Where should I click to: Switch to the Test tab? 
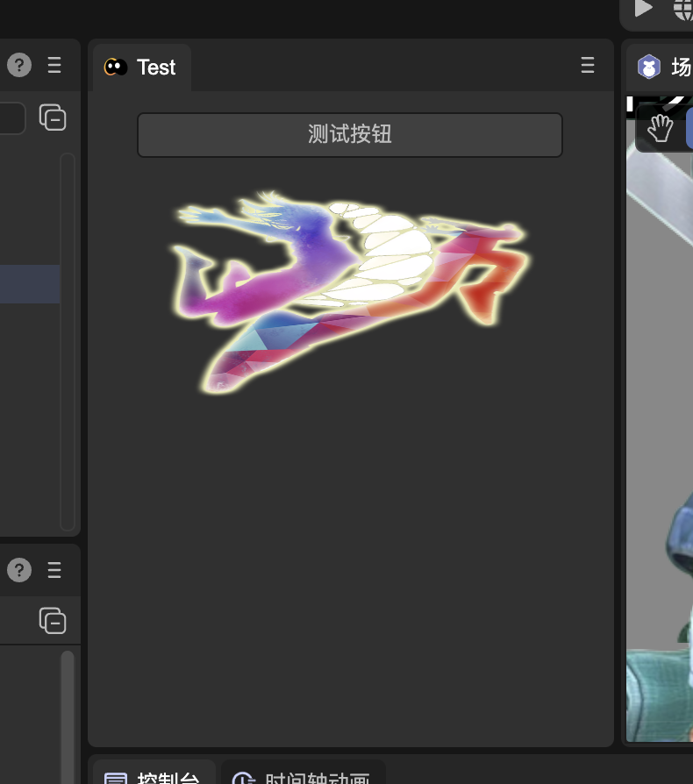(142, 68)
